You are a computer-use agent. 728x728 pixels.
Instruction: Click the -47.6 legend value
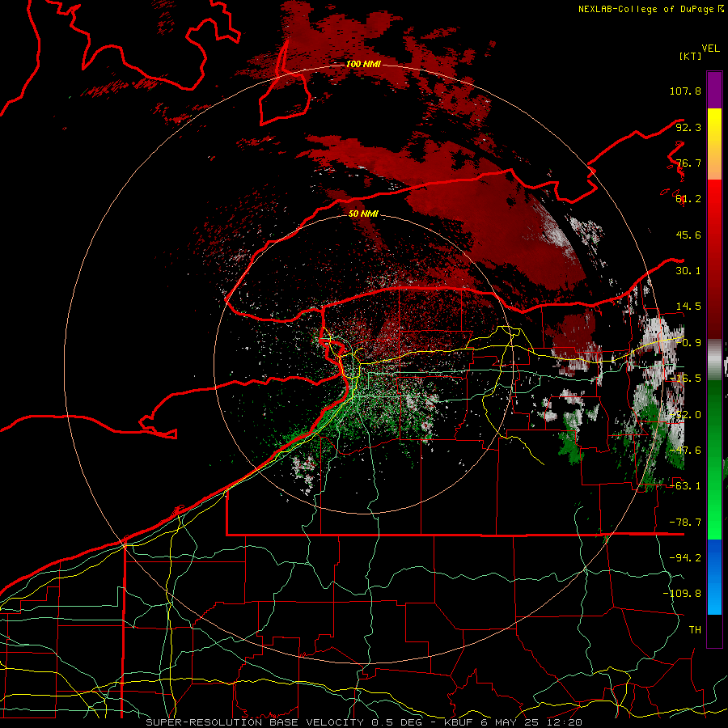[685, 451]
